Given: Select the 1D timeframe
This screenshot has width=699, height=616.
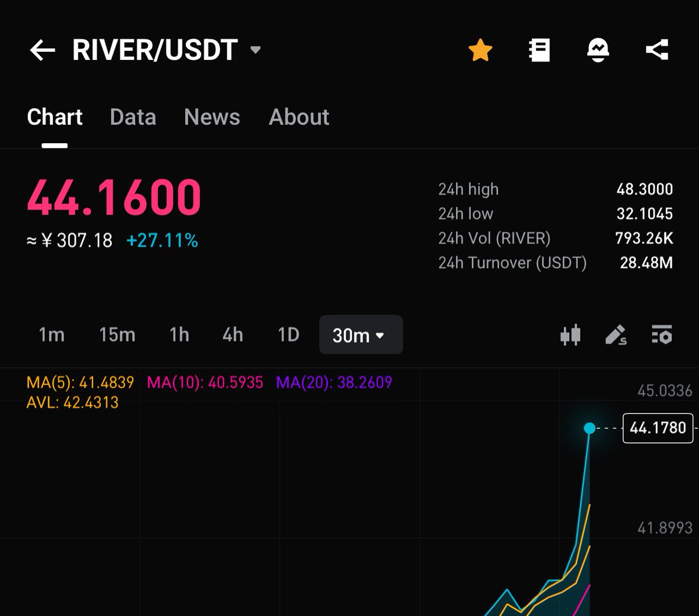Looking at the screenshot, I should tap(288, 335).
